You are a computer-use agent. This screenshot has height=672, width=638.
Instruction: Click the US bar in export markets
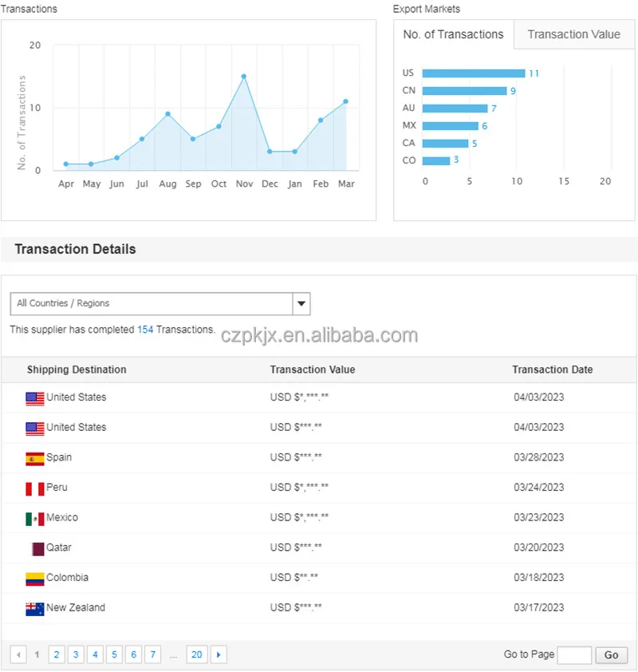point(473,73)
